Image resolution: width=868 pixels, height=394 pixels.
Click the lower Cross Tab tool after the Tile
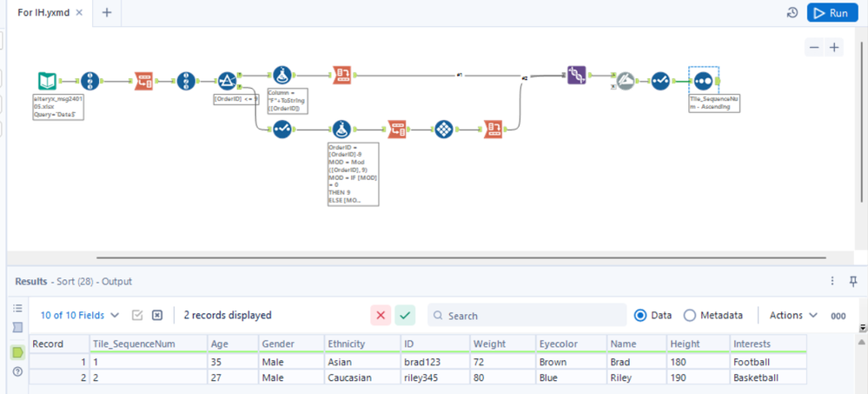(x=492, y=129)
